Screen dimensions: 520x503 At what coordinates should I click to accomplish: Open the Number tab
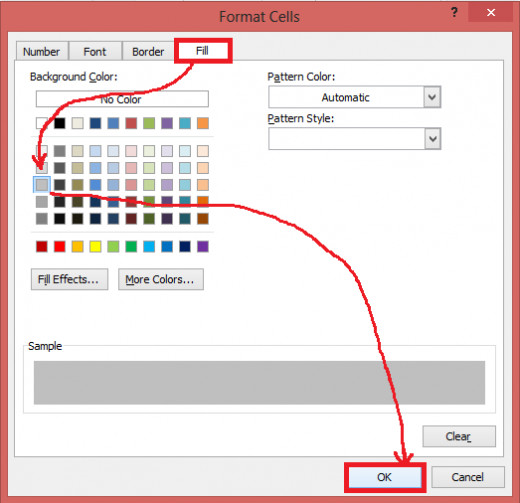42,52
